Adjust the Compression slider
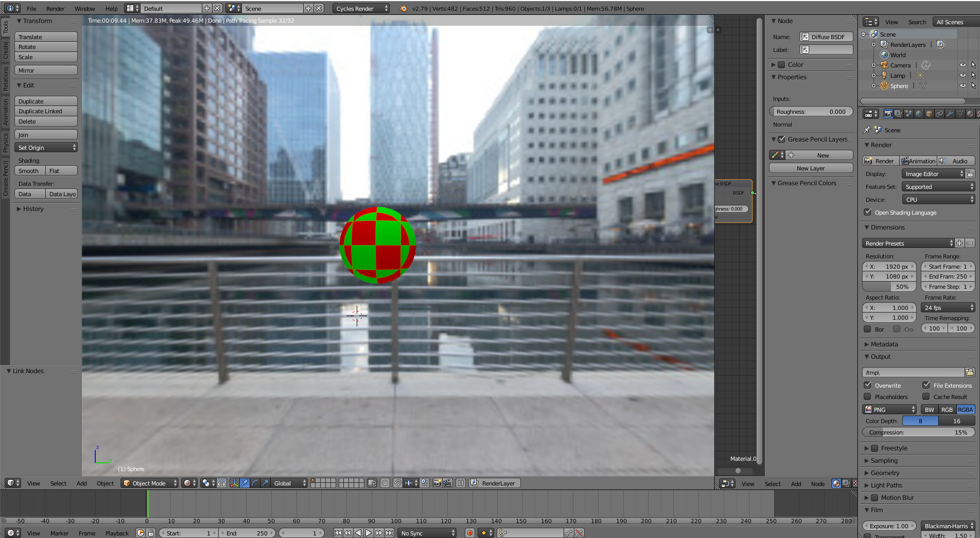This screenshot has width=980, height=538. pos(918,432)
